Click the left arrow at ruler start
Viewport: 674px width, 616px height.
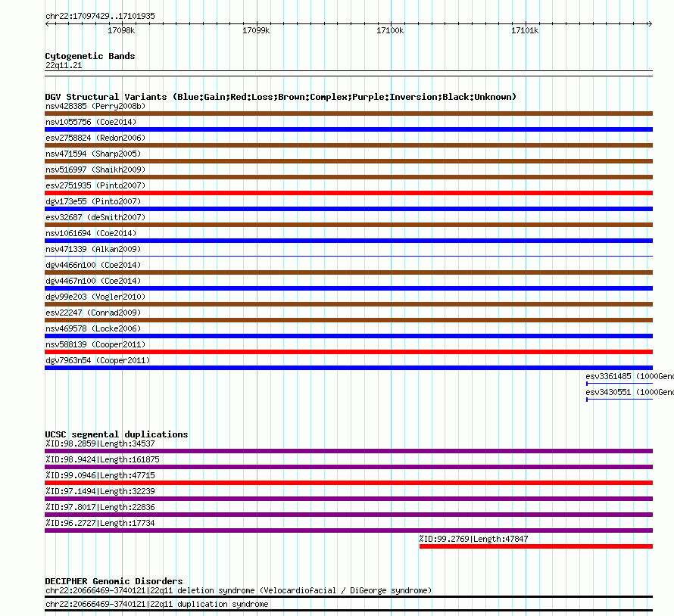47,23
